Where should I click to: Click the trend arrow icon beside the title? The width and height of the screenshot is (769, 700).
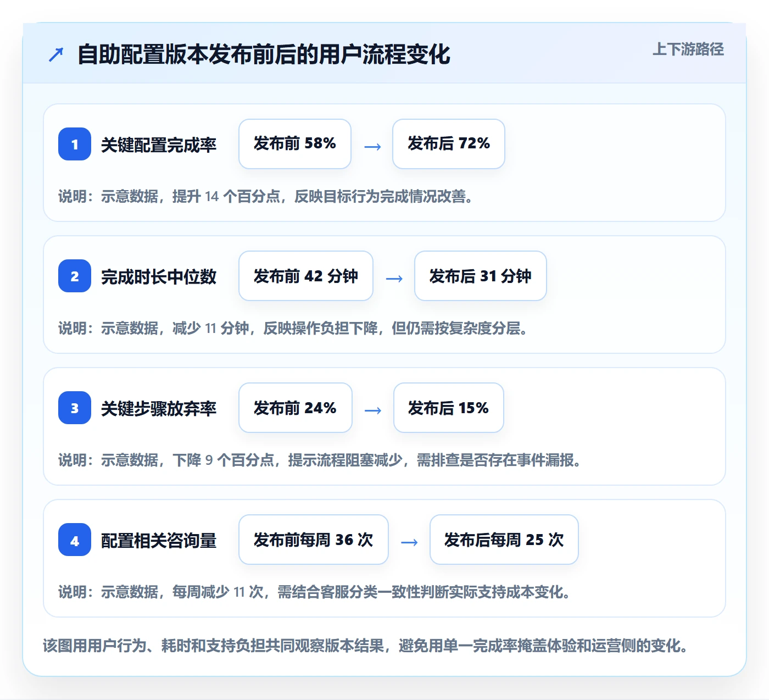56,54
